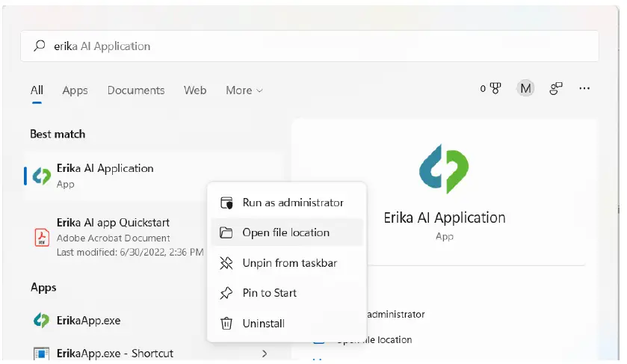Click the search magnifier icon
Screen dimensions: 627x364
(x=39, y=46)
